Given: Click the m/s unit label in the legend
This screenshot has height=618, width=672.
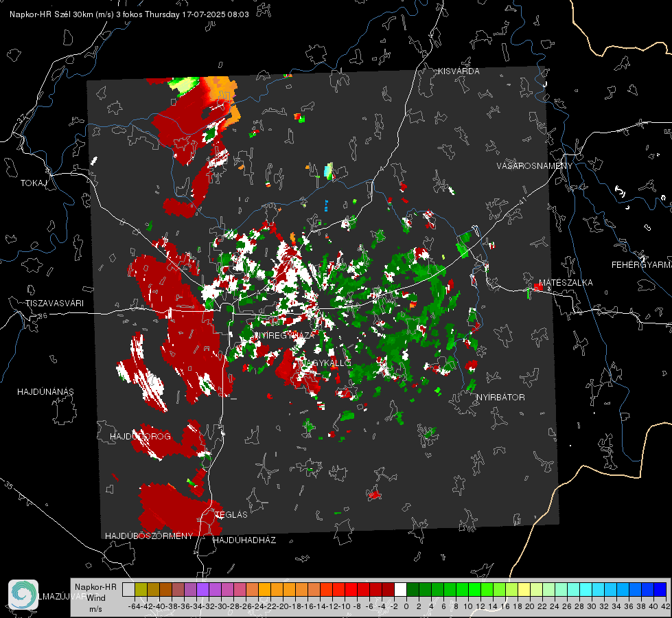Looking at the screenshot, I should [x=95, y=609].
